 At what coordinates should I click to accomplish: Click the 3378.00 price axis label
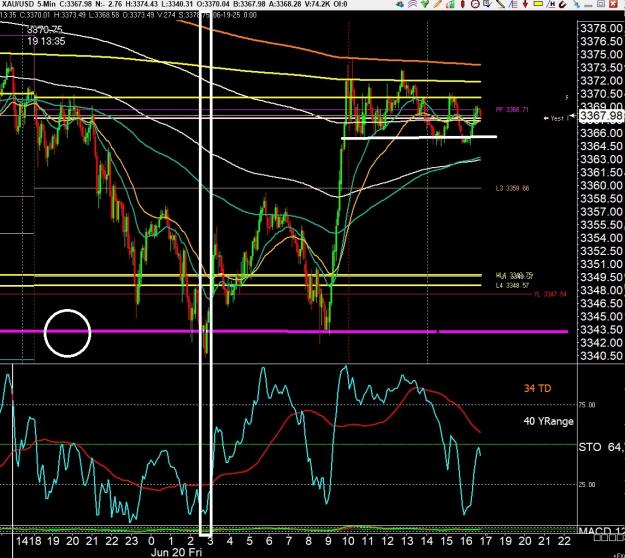pos(601,28)
